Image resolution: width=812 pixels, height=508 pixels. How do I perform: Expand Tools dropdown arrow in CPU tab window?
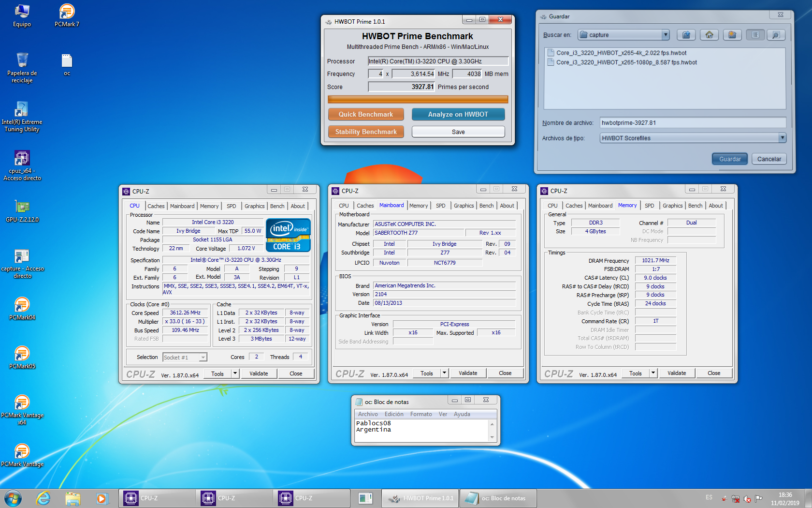[235, 374]
